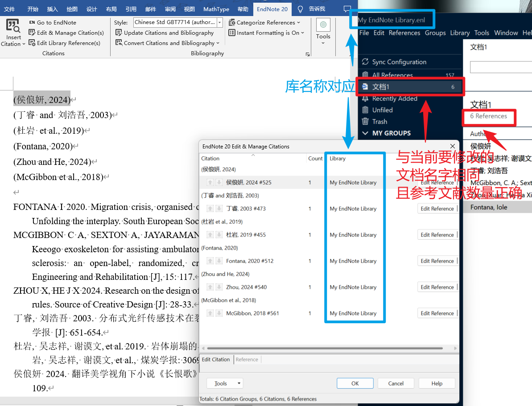
Task: Open the 审阅 ribbon tab
Action: 170,9
